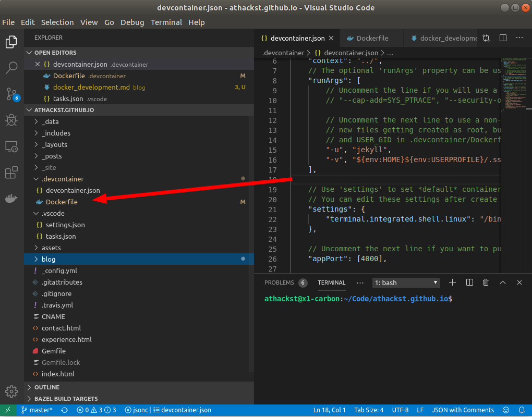Open the Help menu
The image size is (532, 417).
(x=197, y=22)
